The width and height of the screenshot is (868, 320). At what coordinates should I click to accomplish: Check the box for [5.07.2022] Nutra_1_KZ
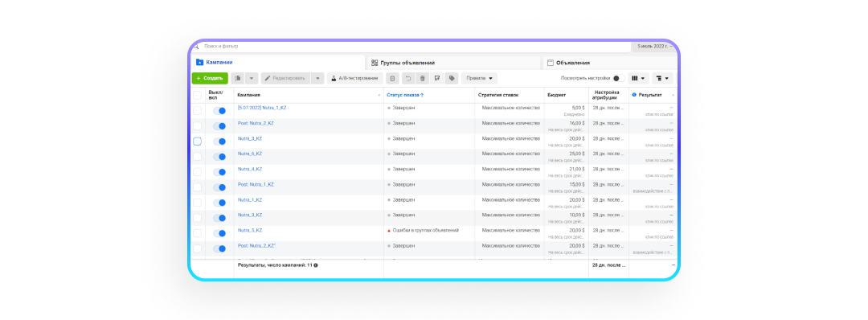pos(197,111)
